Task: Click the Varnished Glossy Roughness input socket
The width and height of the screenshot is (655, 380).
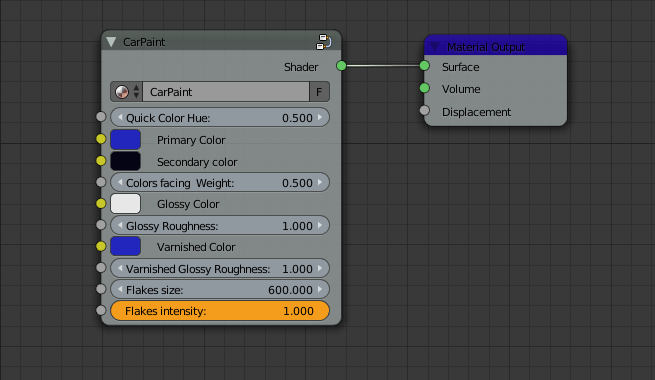Action: pyautogui.click(x=101, y=267)
